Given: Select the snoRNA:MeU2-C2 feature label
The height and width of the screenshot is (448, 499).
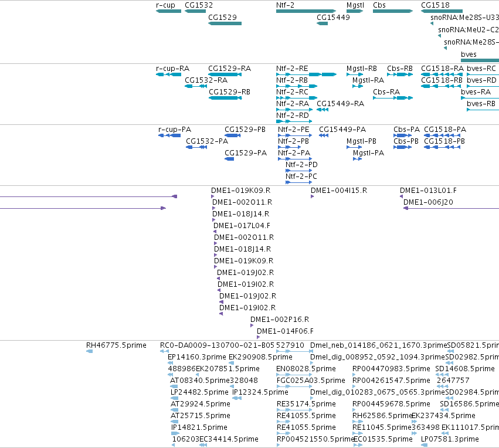Looking at the screenshot, I should tap(469, 29).
